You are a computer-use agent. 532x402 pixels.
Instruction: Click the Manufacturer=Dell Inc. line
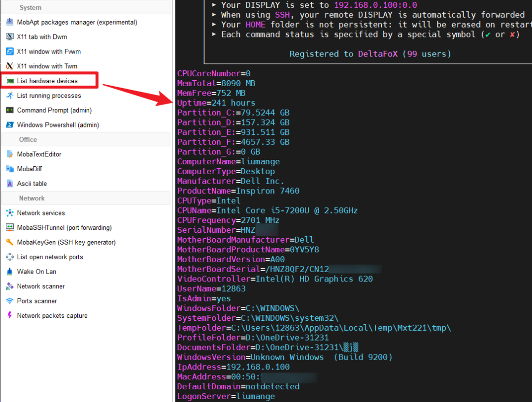point(231,182)
